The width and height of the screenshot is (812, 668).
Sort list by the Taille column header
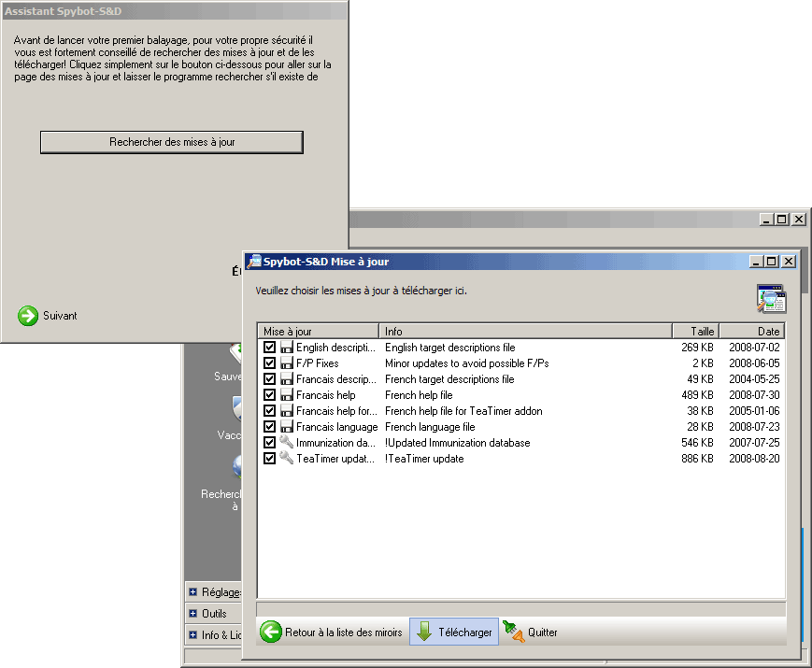click(x=695, y=331)
